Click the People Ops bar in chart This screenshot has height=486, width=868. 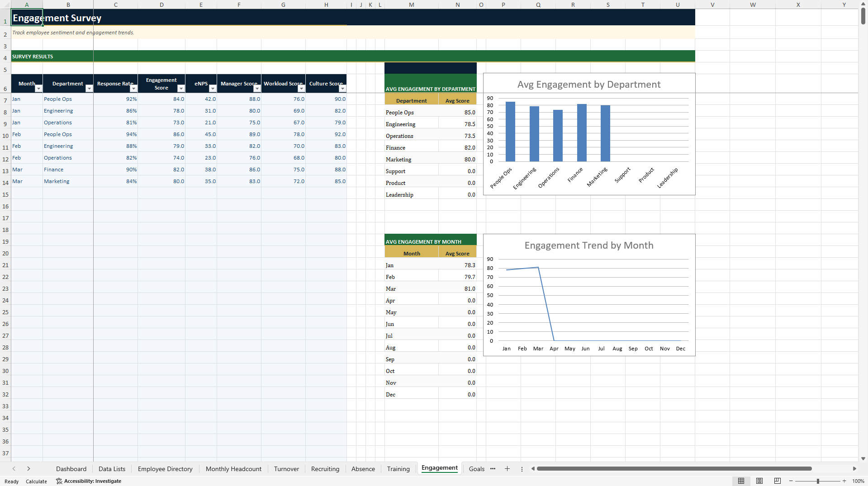click(x=510, y=132)
